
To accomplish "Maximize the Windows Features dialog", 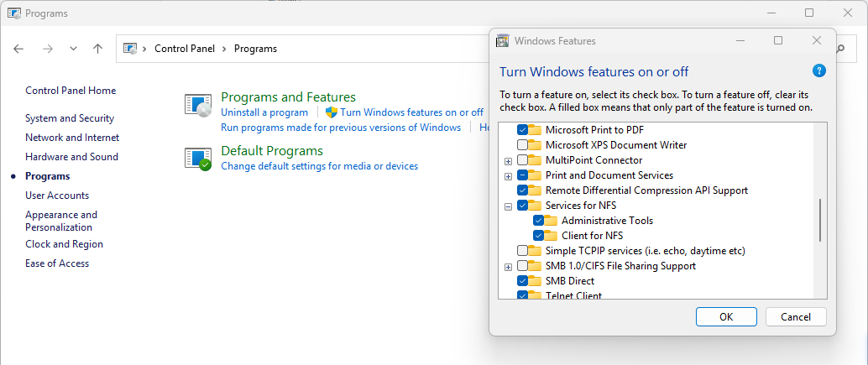I will tap(778, 40).
